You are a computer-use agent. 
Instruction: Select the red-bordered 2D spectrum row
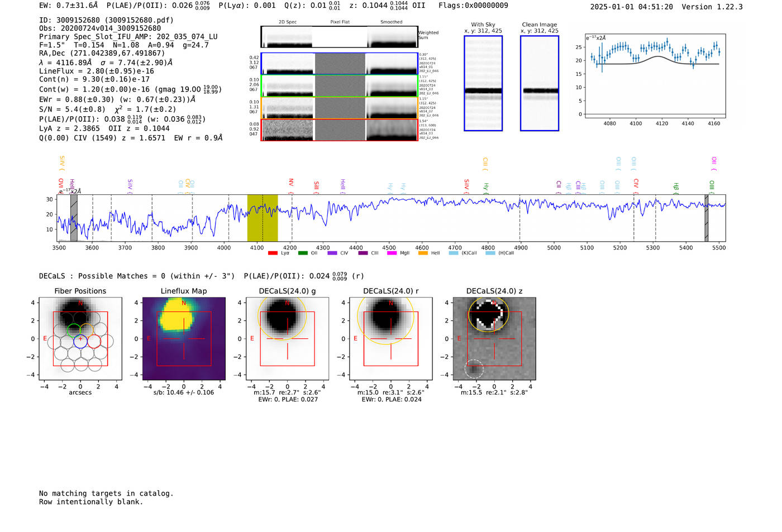340,130
